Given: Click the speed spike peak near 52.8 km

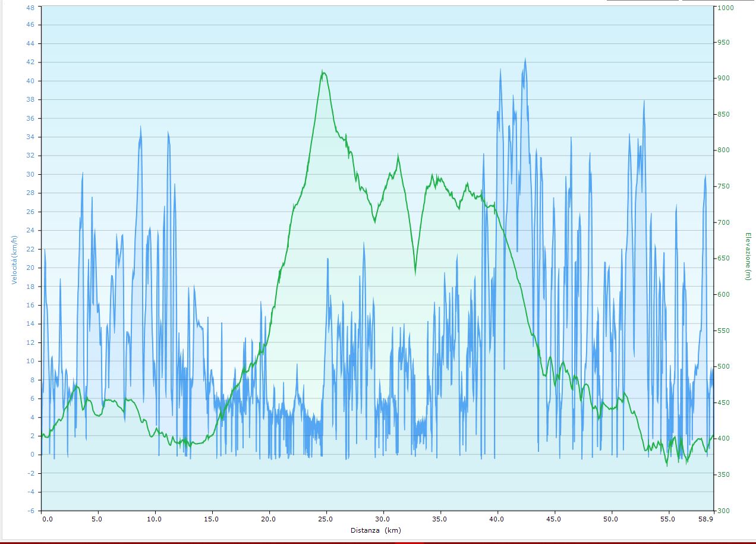Looking at the screenshot, I should (644, 102).
